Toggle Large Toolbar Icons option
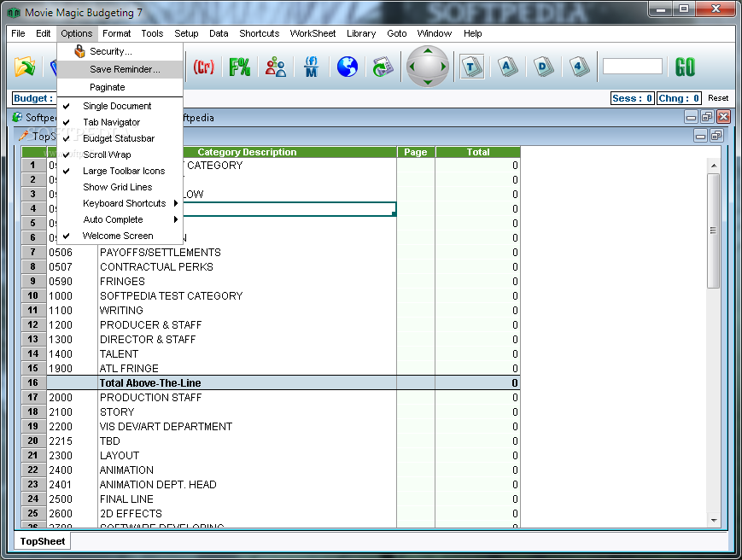The image size is (742, 560). [x=120, y=171]
